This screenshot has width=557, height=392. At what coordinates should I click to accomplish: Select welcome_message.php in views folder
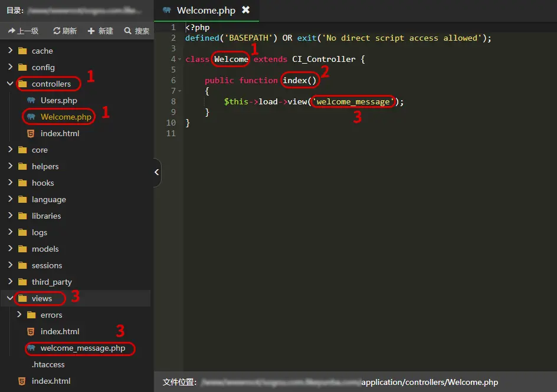tap(83, 348)
